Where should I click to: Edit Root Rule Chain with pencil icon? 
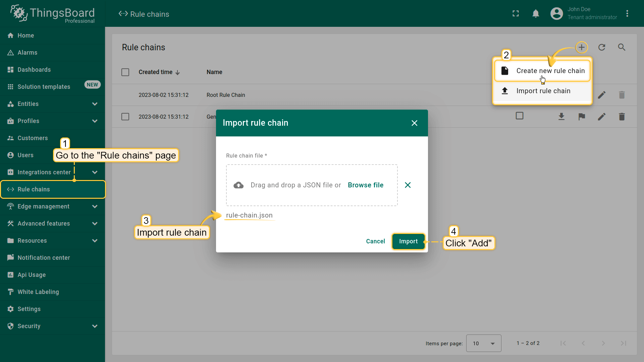(602, 95)
